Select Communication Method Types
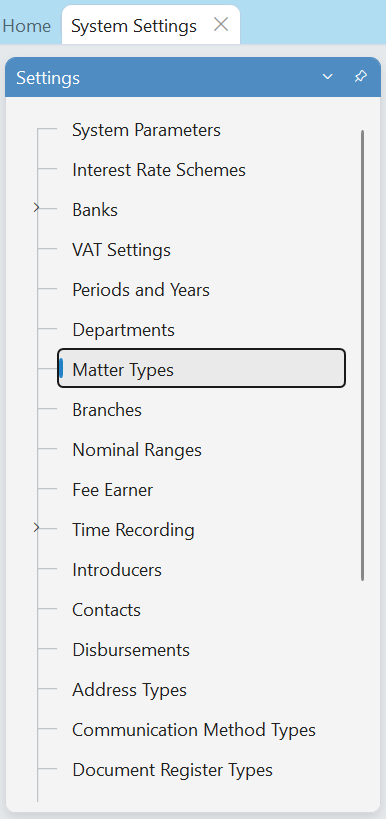386x819 pixels. [x=194, y=730]
